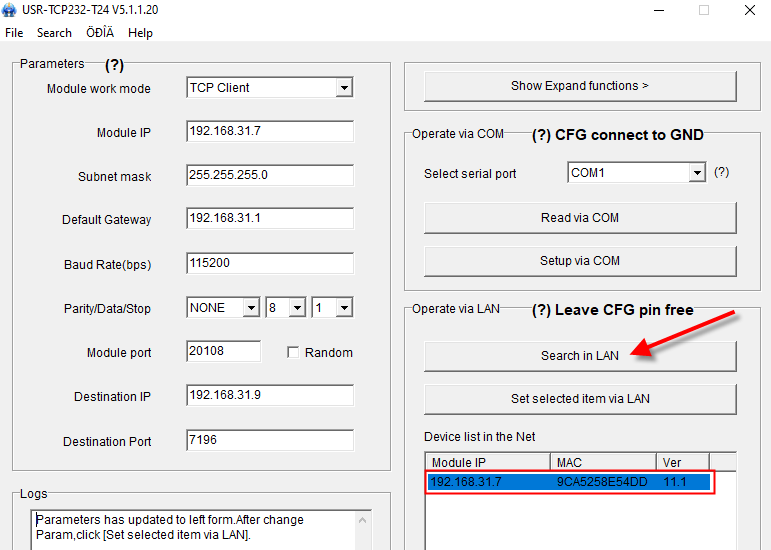Open the Search menu
Image resolution: width=771 pixels, height=550 pixels.
(x=54, y=33)
